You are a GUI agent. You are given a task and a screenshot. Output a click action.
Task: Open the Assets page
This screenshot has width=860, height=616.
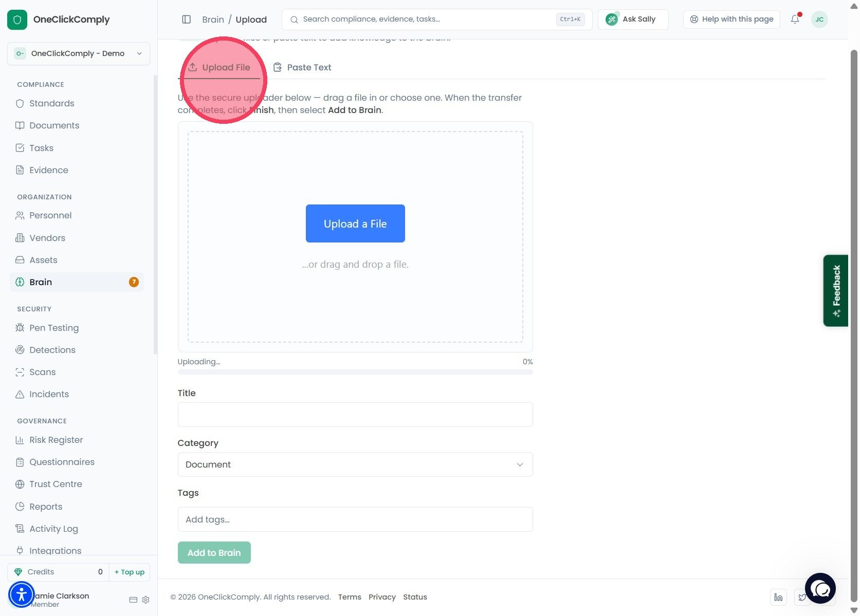(43, 260)
